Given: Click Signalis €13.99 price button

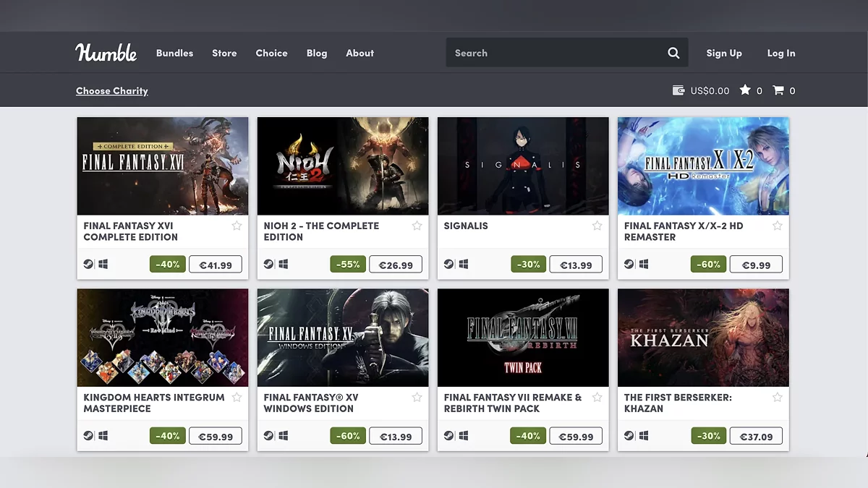Looking at the screenshot, I should 576,265.
